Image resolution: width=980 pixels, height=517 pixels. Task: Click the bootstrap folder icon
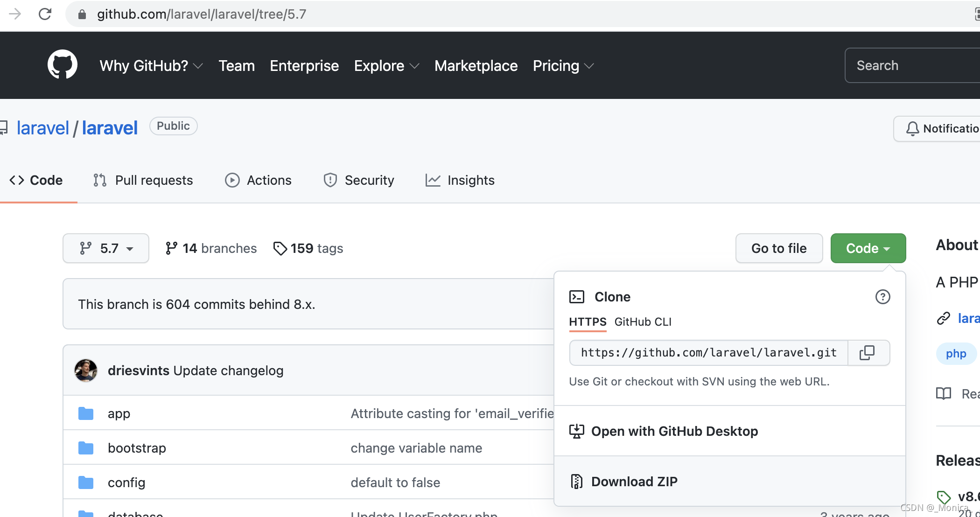pos(86,448)
